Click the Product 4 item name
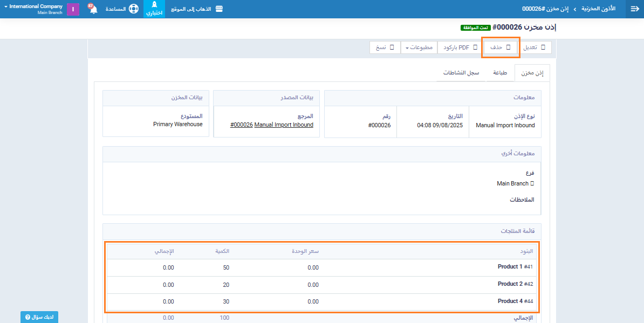This screenshot has height=323, width=644. point(510,301)
